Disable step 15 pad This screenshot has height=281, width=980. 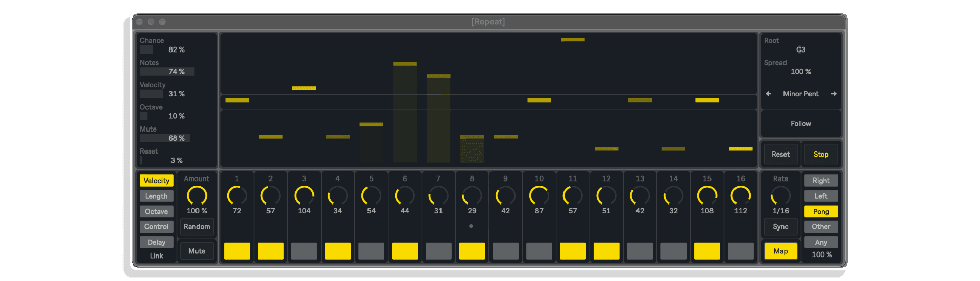tap(707, 251)
